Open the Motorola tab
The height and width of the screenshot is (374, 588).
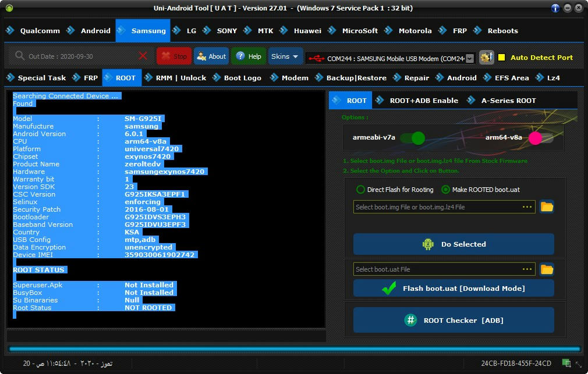pyautogui.click(x=408, y=31)
